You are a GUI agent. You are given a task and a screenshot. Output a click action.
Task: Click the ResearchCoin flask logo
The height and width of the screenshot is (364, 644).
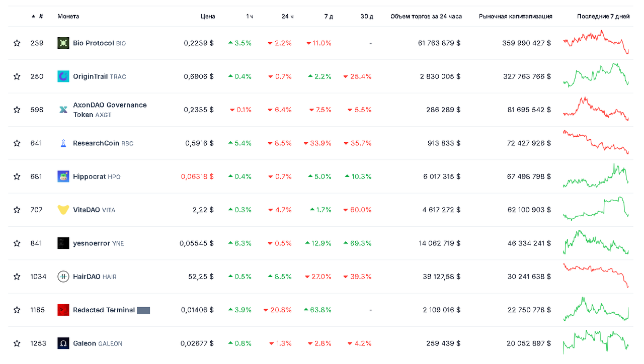click(63, 143)
